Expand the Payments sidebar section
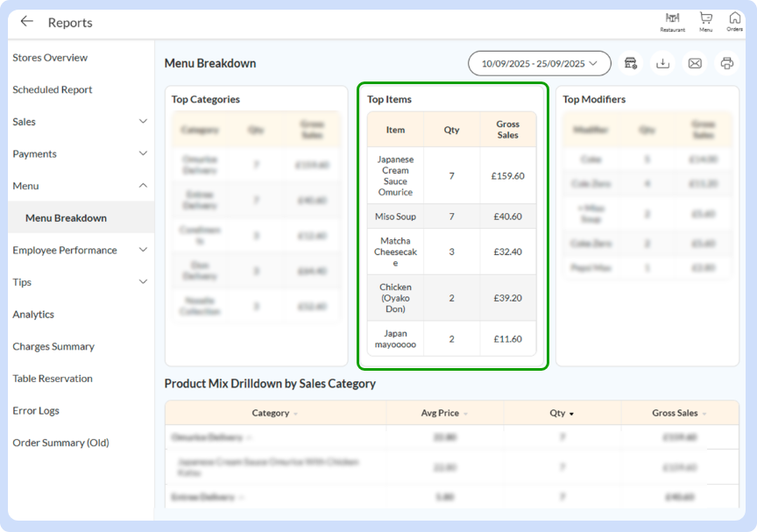The width and height of the screenshot is (757, 532). pyautogui.click(x=143, y=154)
